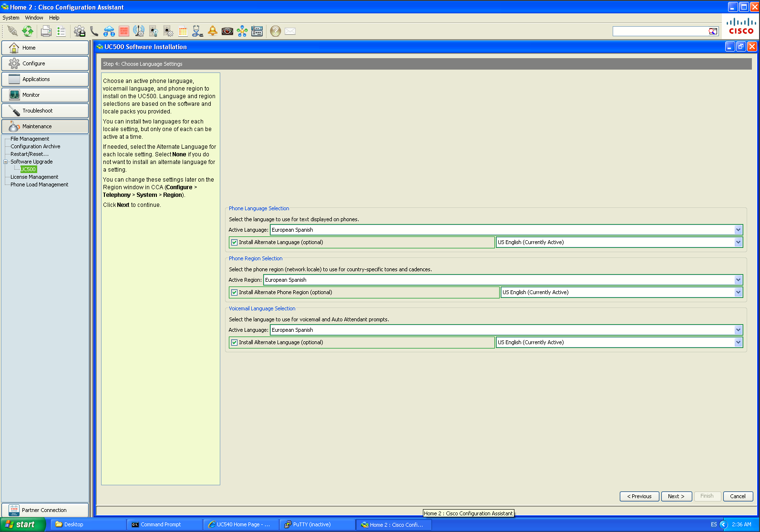Viewport: 760px width, 532px height.
Task: Open the Troubleshoot navigation panel
Action: pyautogui.click(x=45, y=111)
